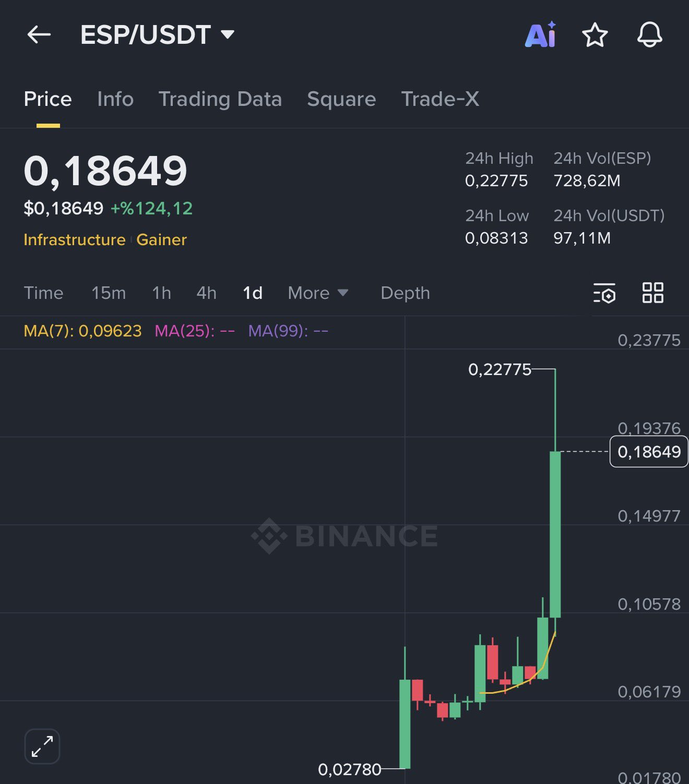Go to the Square tab
This screenshot has height=784, width=689.
pyautogui.click(x=341, y=99)
